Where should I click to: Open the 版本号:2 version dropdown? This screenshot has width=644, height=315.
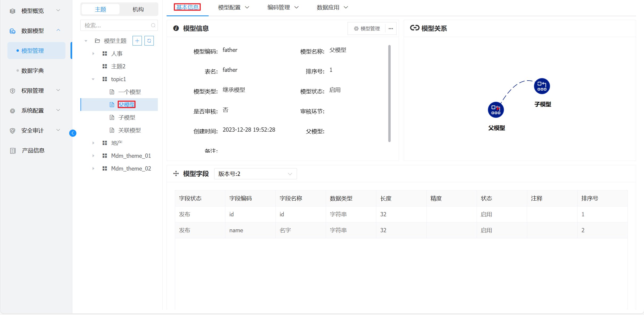pyautogui.click(x=255, y=174)
